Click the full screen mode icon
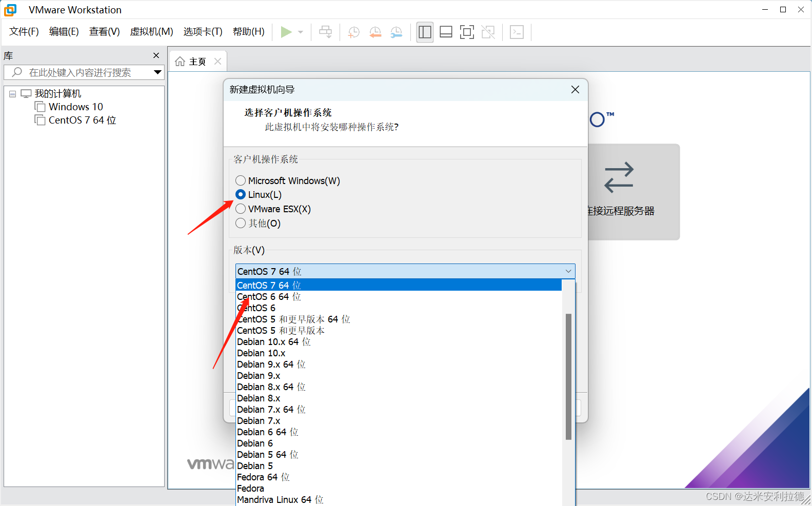Image resolution: width=812 pixels, height=506 pixels. [x=467, y=32]
